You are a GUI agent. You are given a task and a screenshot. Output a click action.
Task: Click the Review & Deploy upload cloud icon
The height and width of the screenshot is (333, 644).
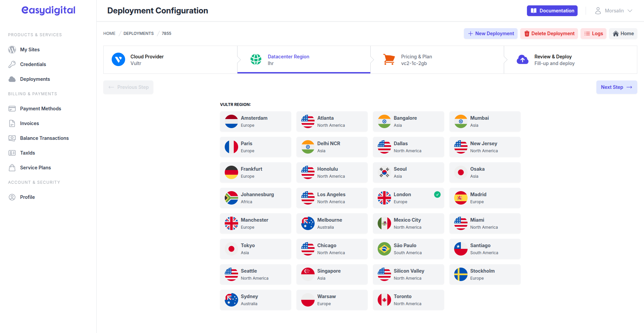pos(522,59)
